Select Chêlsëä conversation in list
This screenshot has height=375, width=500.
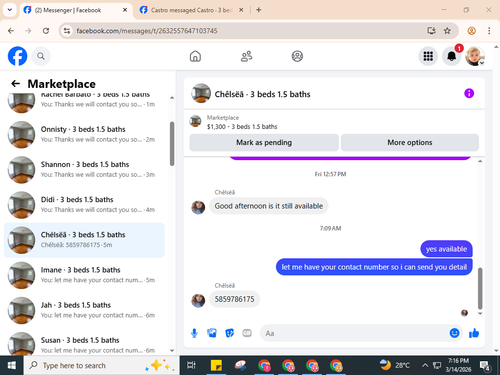(84, 240)
